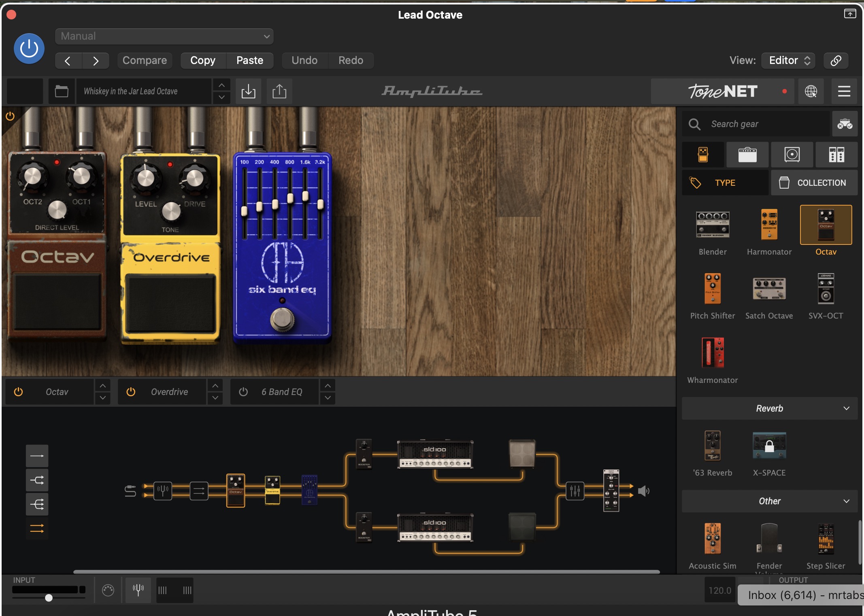Select the Cabinet gear category tab
Viewport: 864px width, 616px height.
click(x=792, y=155)
